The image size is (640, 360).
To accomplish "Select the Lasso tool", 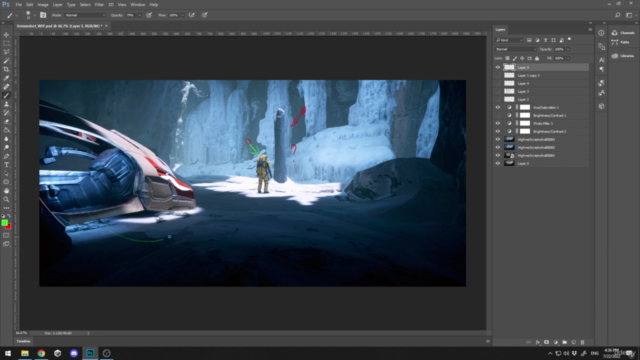I will tap(6, 52).
